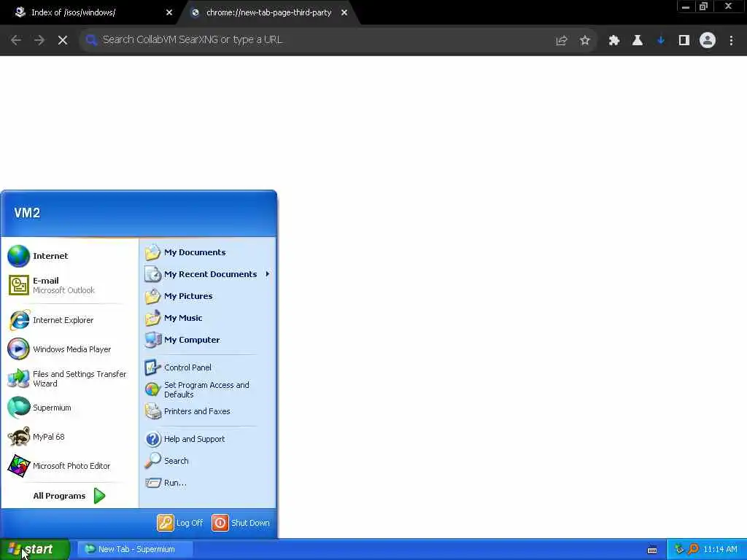Open Internet from the Start menu

coord(69,256)
